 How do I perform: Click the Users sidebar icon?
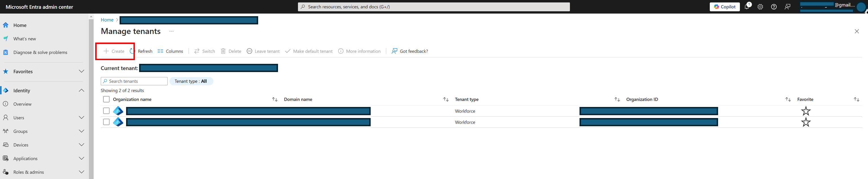6,117
